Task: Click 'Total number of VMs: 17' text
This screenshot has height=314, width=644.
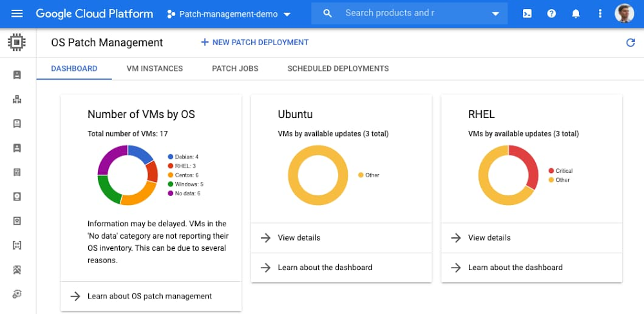Action: pos(128,133)
